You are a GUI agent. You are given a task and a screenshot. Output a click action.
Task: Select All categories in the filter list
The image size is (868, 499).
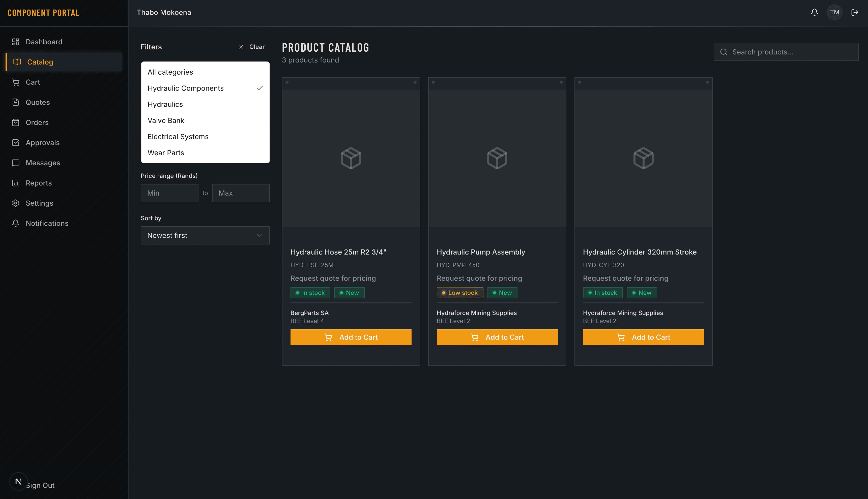[170, 72]
